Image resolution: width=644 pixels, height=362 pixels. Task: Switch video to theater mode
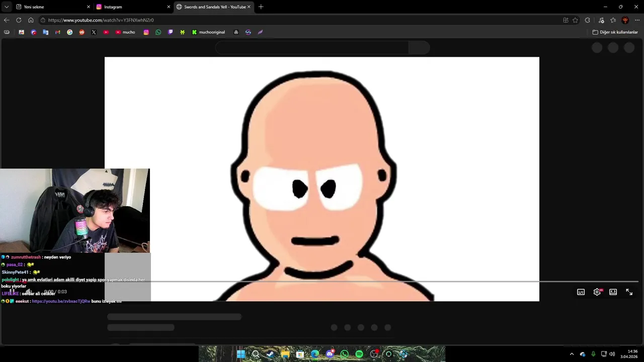click(x=613, y=292)
